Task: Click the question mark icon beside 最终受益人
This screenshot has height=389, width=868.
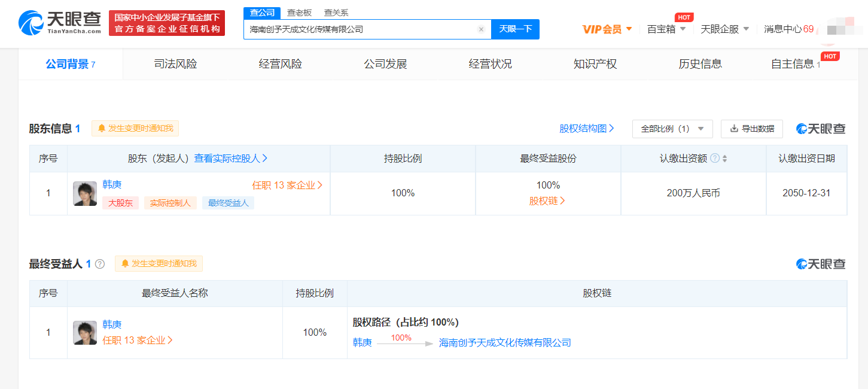Action: pos(100,264)
